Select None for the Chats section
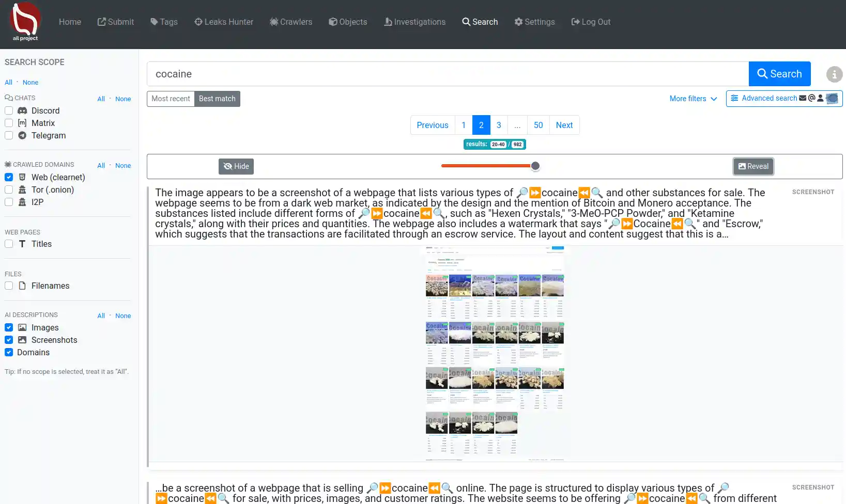Viewport: 846px width, 504px height. tap(123, 99)
